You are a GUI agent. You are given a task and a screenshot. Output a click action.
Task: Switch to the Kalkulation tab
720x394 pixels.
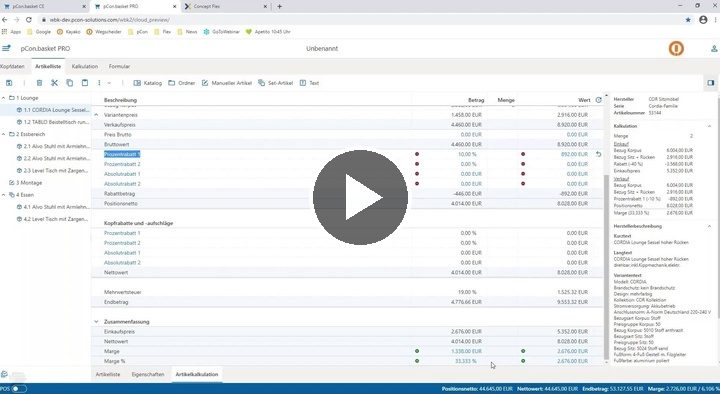pyautogui.click(x=84, y=67)
